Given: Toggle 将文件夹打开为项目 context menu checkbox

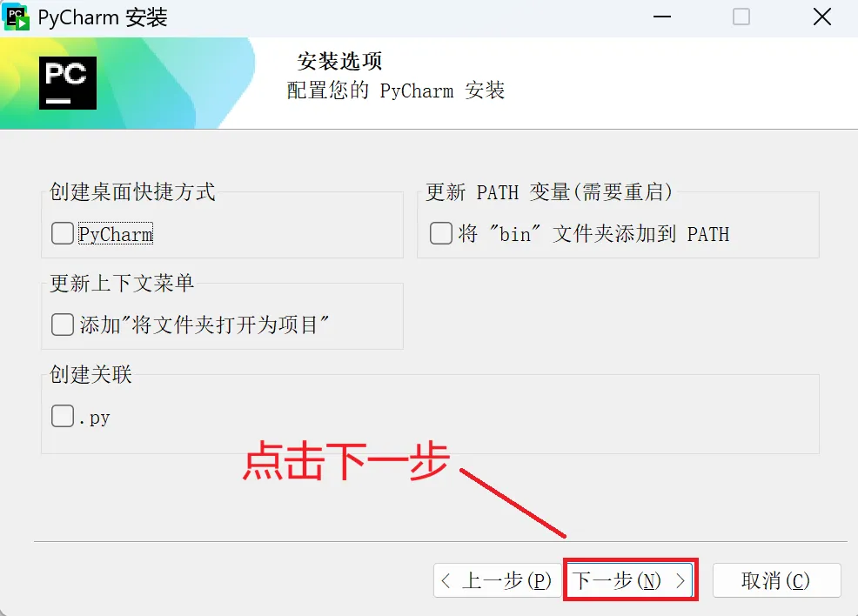Looking at the screenshot, I should [63, 325].
